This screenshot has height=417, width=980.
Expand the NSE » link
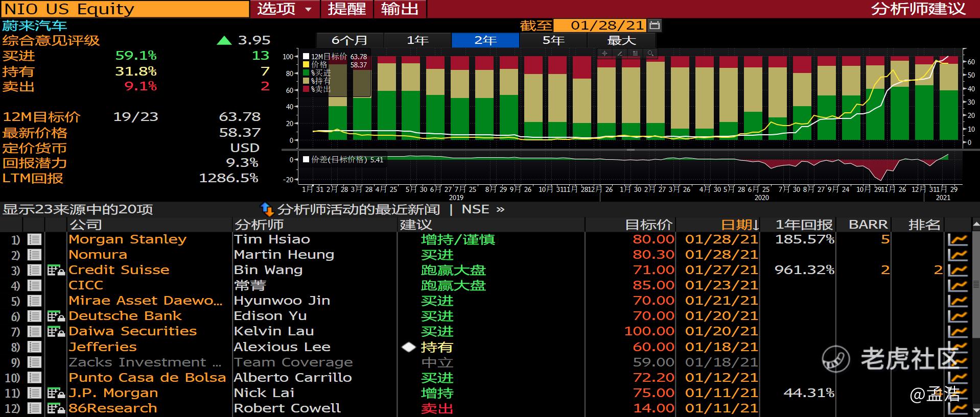tap(483, 209)
